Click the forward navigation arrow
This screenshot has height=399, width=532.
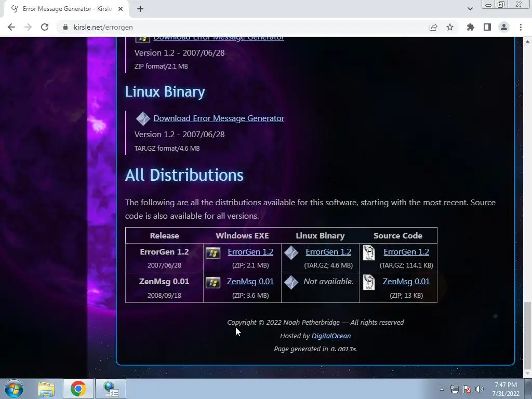coord(28,27)
